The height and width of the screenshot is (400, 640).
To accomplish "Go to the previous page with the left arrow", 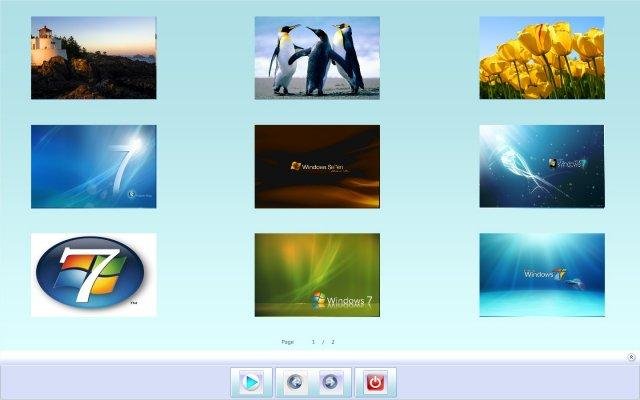I will coord(295,382).
